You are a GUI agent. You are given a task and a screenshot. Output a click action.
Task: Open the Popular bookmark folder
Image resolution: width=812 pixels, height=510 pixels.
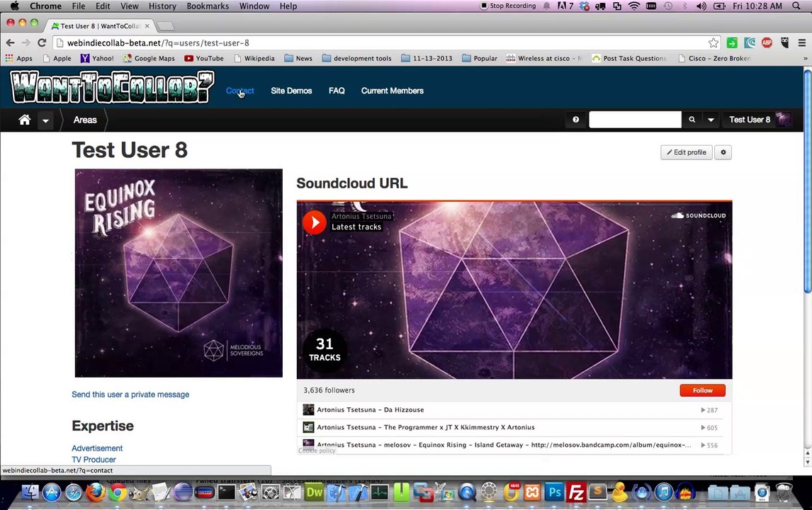tap(480, 59)
